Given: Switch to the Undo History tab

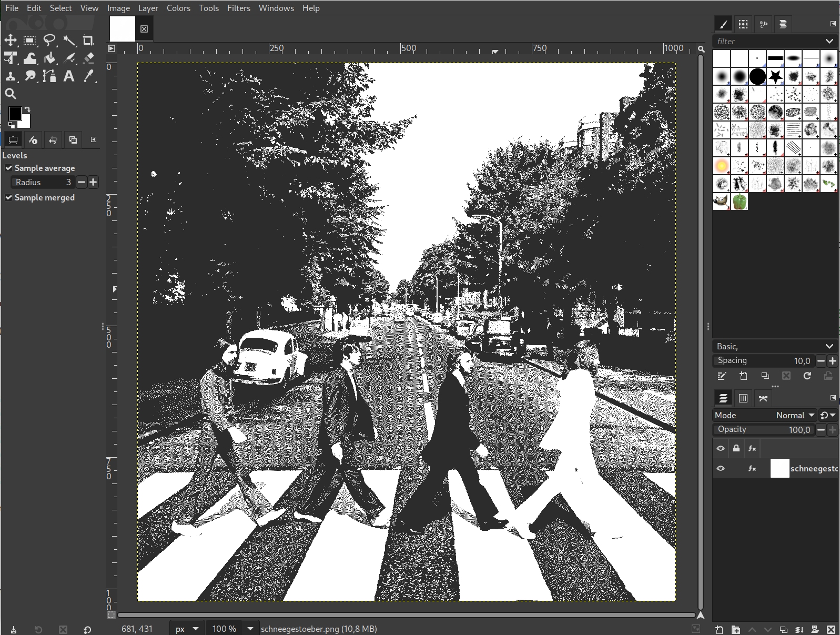Looking at the screenshot, I should pyautogui.click(x=53, y=140).
